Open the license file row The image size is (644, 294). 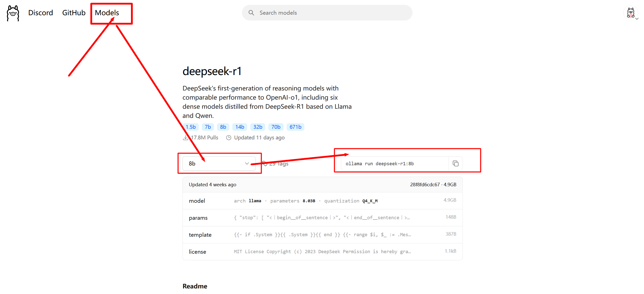(322, 252)
